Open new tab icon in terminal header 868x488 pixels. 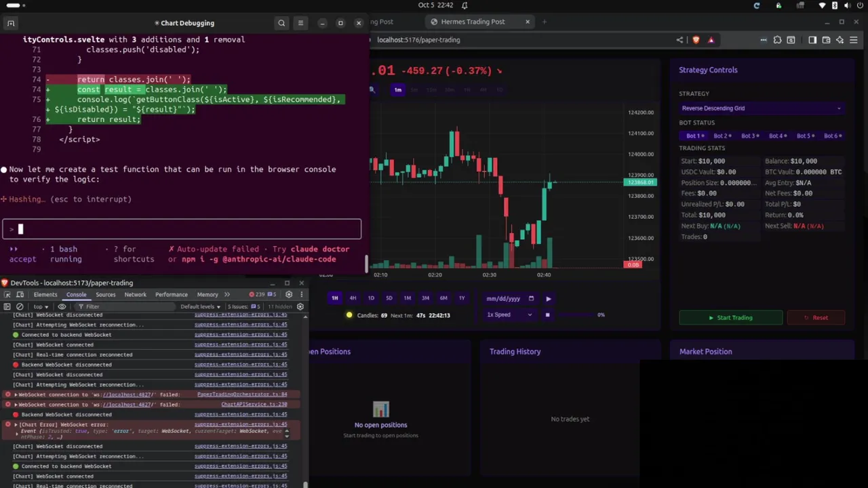11,23
